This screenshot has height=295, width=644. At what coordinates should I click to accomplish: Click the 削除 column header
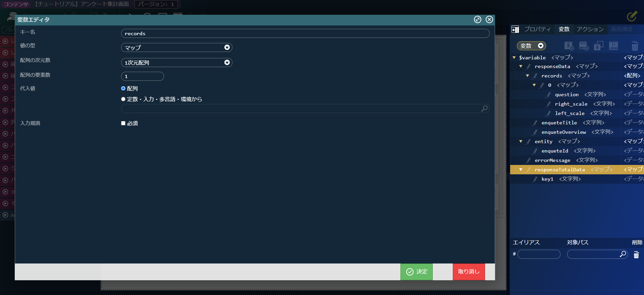pyautogui.click(x=637, y=242)
